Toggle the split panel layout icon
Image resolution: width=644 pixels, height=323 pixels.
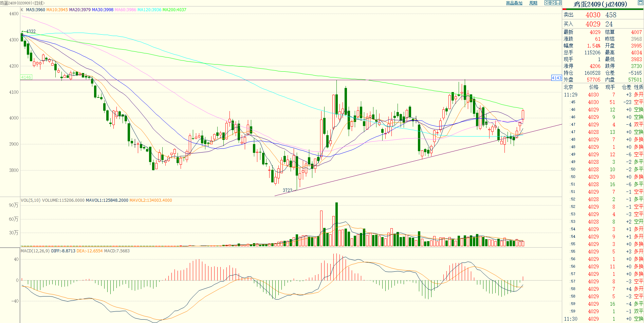(558, 3)
